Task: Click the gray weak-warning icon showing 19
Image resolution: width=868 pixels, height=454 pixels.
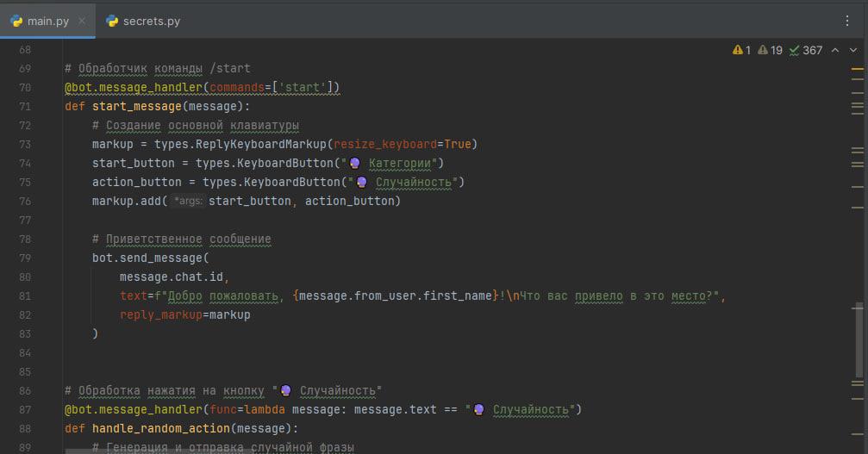Action: (x=769, y=51)
